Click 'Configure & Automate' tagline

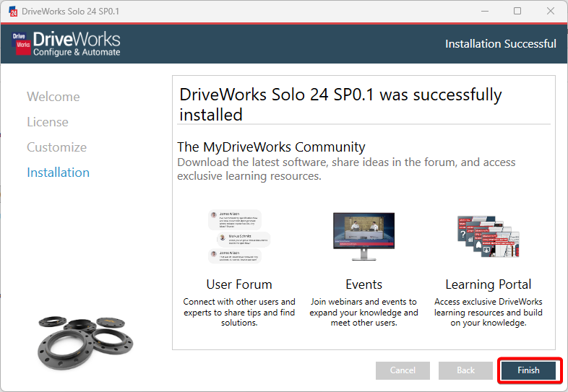pyautogui.click(x=77, y=52)
